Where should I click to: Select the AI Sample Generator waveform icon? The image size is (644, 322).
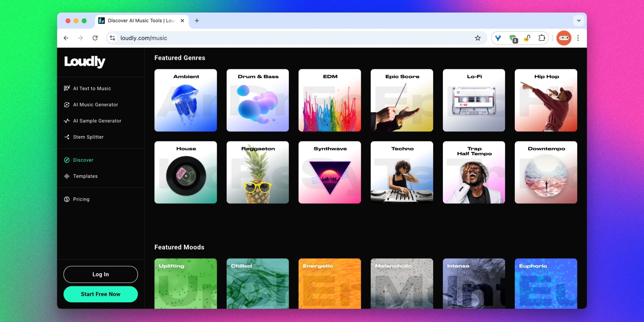pyautogui.click(x=67, y=121)
